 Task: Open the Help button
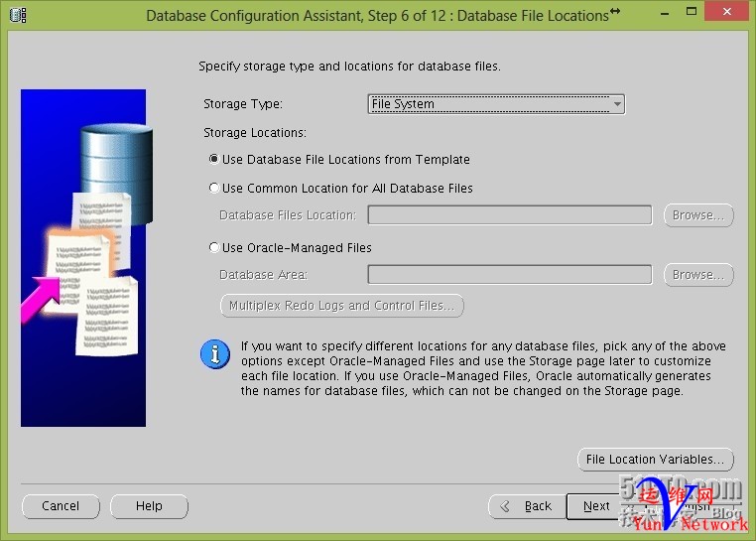click(x=149, y=506)
